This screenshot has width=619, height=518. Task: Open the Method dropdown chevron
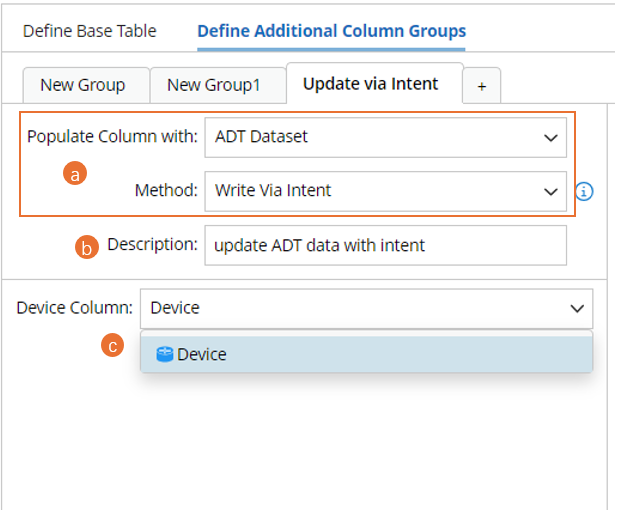(x=550, y=191)
